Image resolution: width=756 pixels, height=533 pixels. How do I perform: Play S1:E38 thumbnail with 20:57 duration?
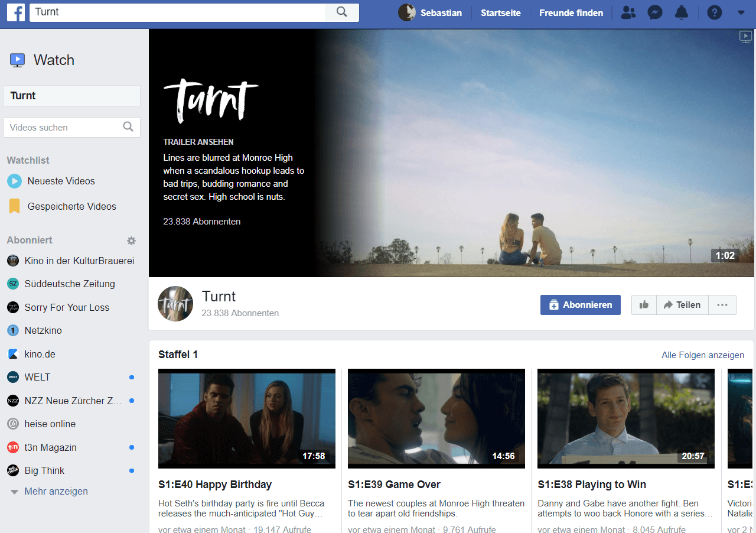tap(626, 418)
